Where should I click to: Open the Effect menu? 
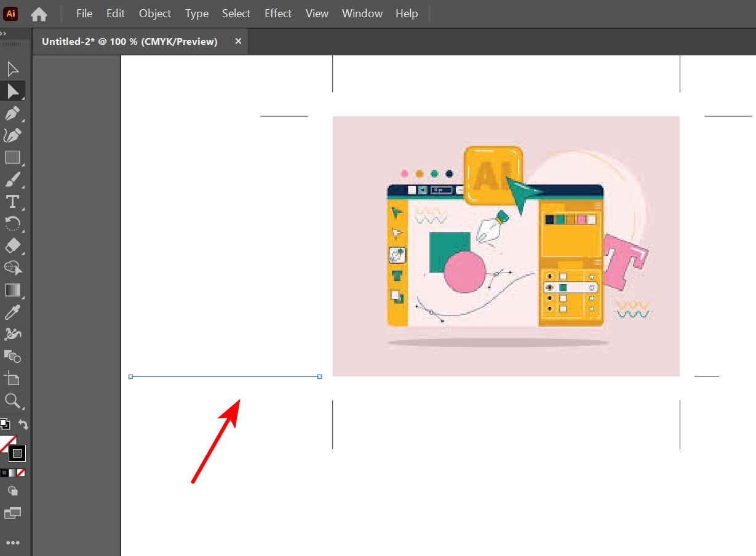click(x=277, y=13)
